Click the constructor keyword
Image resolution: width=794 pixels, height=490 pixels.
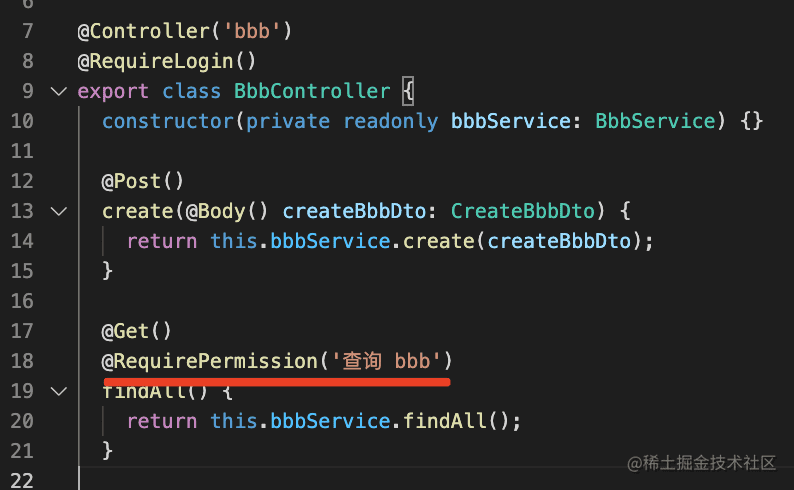coord(167,121)
